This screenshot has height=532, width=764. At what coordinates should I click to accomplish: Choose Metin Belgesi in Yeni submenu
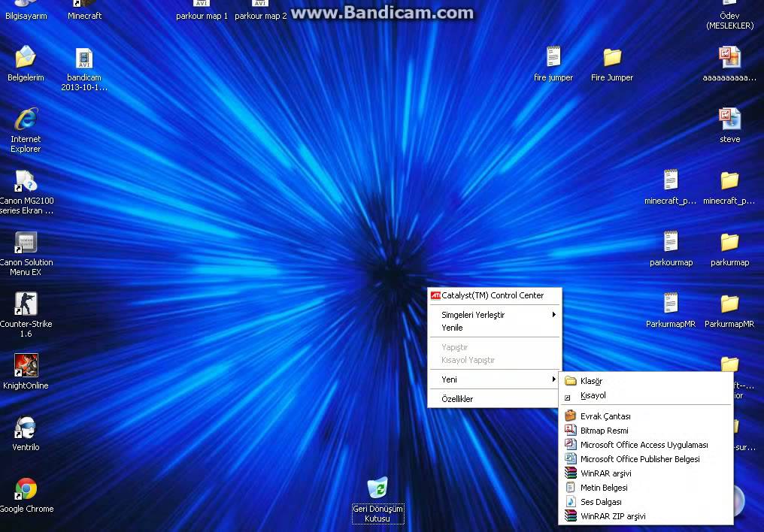tap(646, 488)
